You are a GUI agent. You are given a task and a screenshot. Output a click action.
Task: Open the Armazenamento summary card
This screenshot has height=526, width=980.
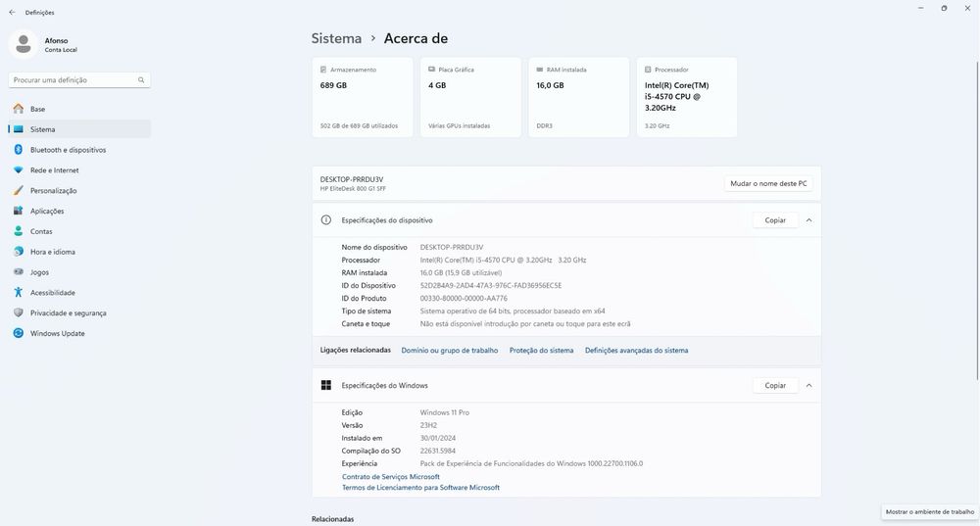[x=362, y=98]
